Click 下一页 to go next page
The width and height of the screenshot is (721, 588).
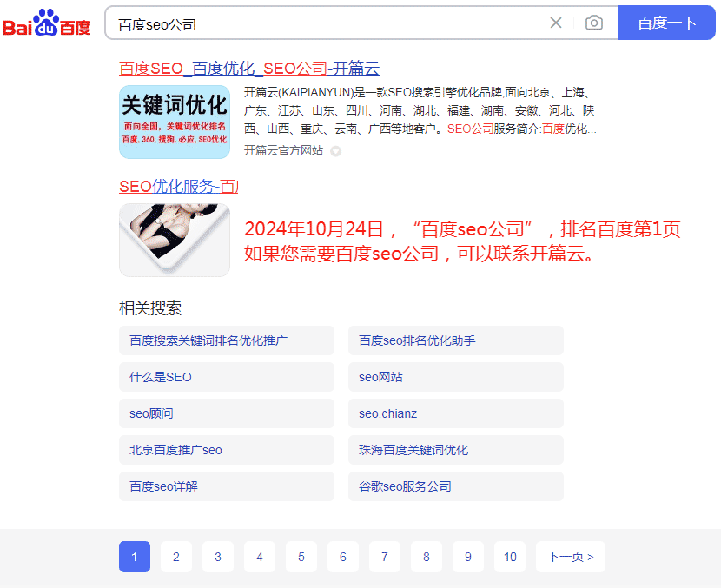pyautogui.click(x=571, y=557)
